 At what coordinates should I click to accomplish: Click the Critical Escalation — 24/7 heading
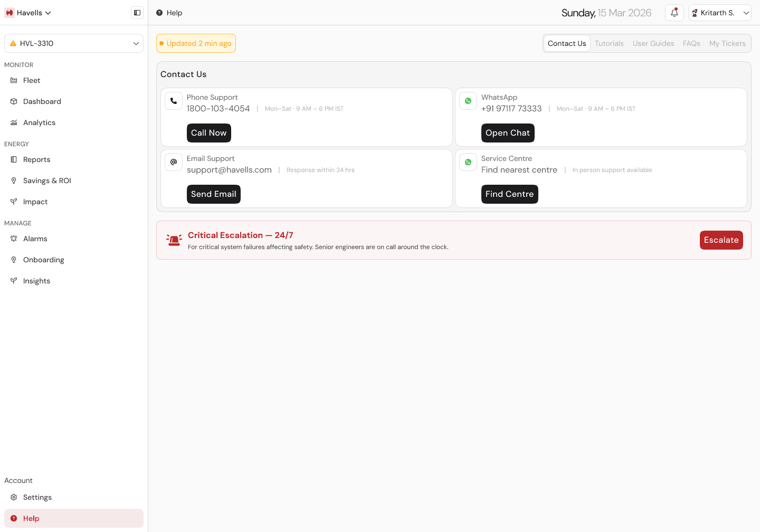[241, 235]
